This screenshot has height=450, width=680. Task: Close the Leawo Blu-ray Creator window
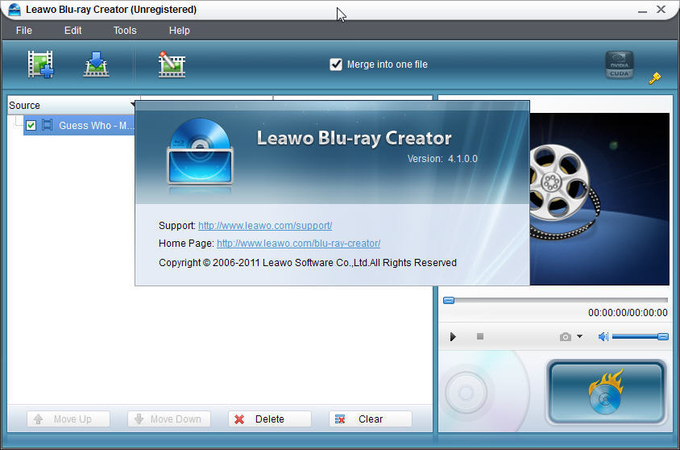point(661,9)
